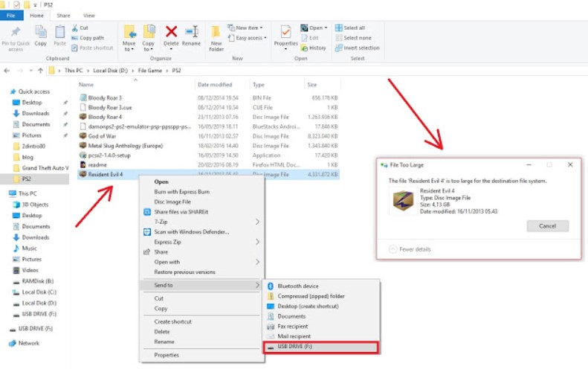Open Network in navigation pane
This screenshot has width=588, height=369.
point(28,343)
